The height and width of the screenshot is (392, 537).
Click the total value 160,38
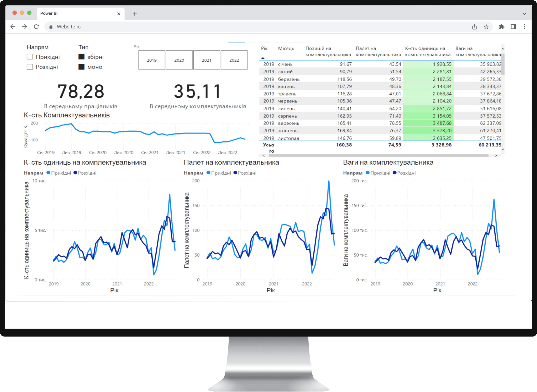tap(344, 145)
